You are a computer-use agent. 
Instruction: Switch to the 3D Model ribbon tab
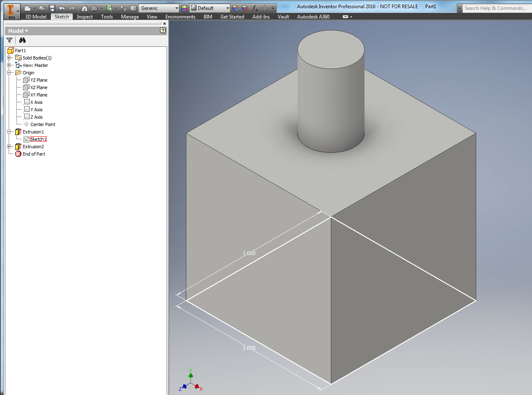point(36,17)
